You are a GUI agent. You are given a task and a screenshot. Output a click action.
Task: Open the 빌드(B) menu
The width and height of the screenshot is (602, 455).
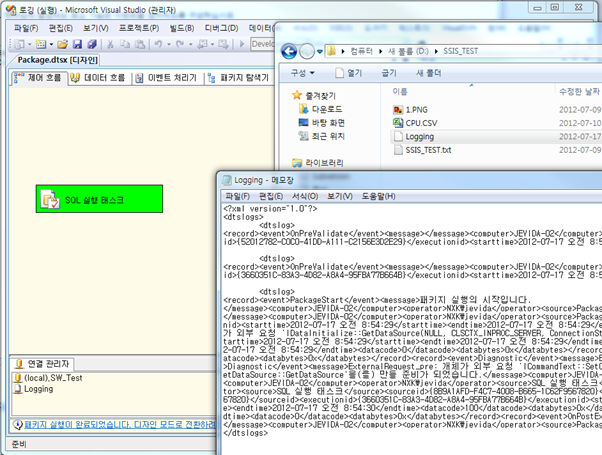click(182, 28)
